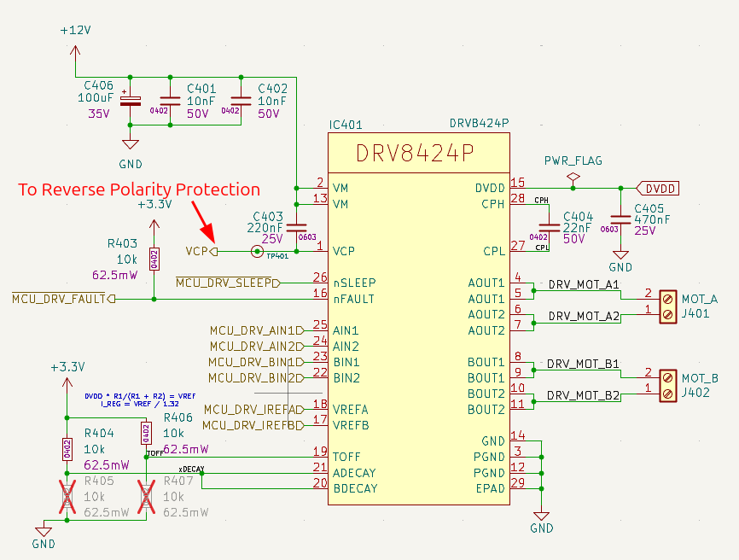
Task: Select the TP401 test point circle
Action: click(x=257, y=251)
